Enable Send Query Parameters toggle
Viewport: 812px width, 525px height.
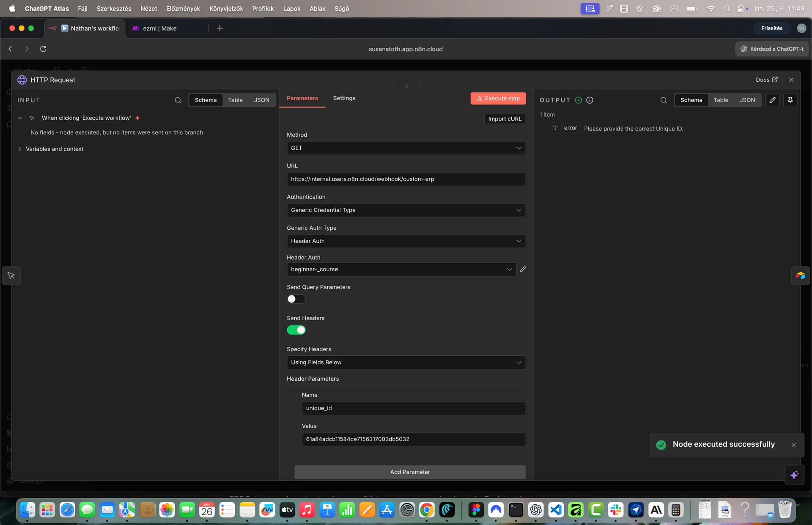[296, 299]
